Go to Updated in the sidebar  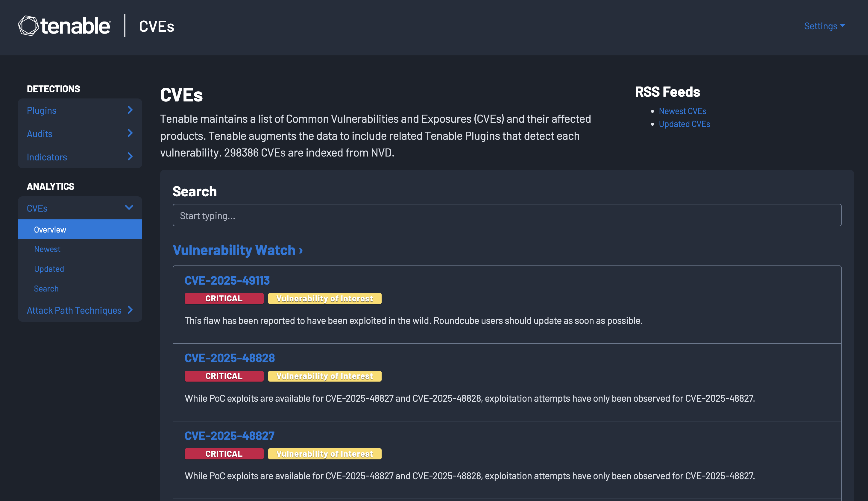click(x=49, y=269)
